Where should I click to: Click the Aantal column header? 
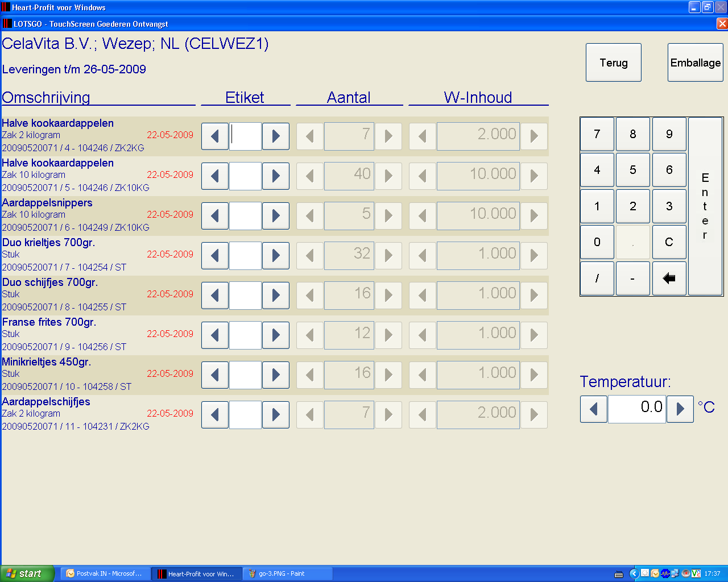point(349,98)
